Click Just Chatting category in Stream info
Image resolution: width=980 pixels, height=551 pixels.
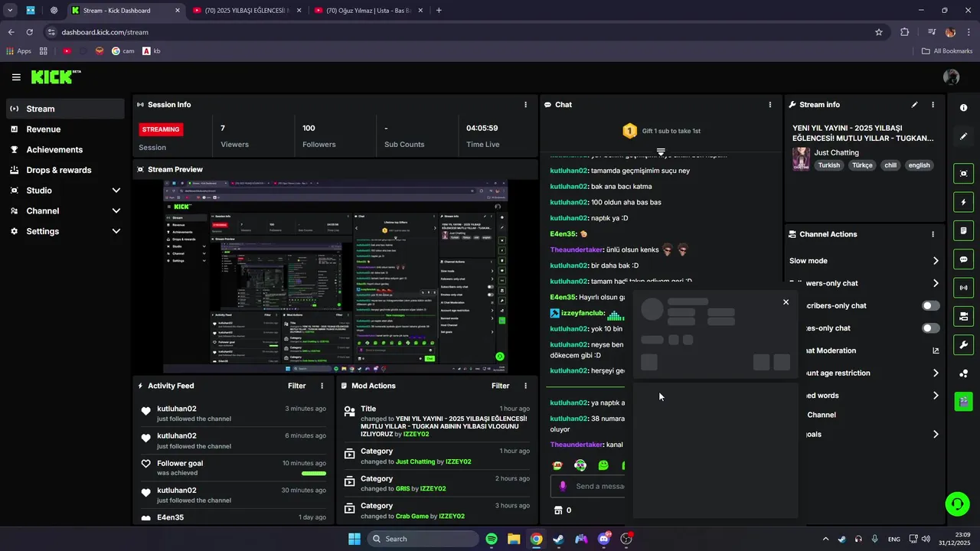click(x=836, y=153)
